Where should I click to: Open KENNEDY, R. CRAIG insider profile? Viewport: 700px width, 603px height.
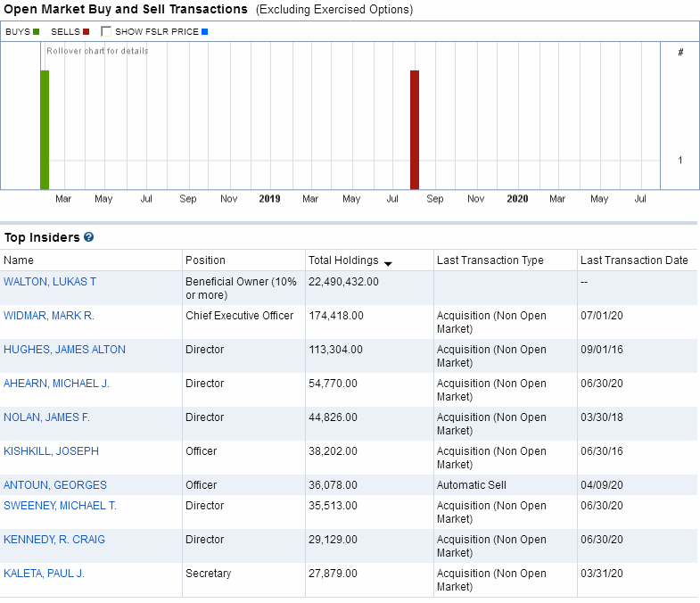tap(54, 540)
